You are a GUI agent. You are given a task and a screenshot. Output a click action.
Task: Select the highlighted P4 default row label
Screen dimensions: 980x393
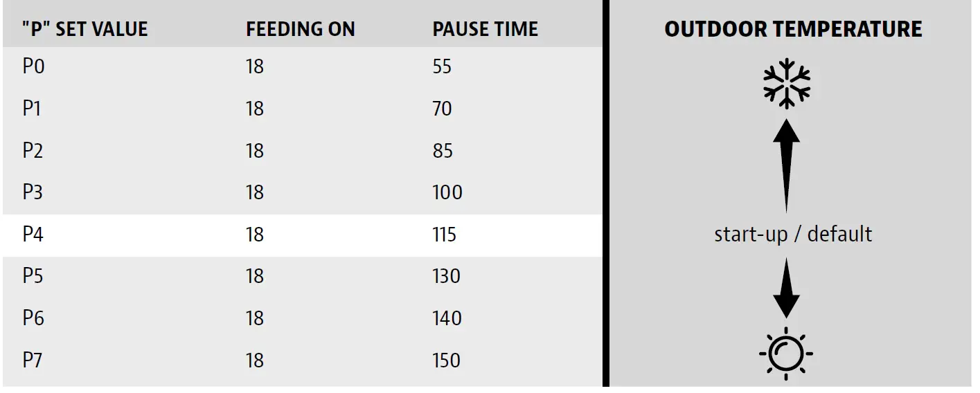pyautogui.click(x=33, y=234)
